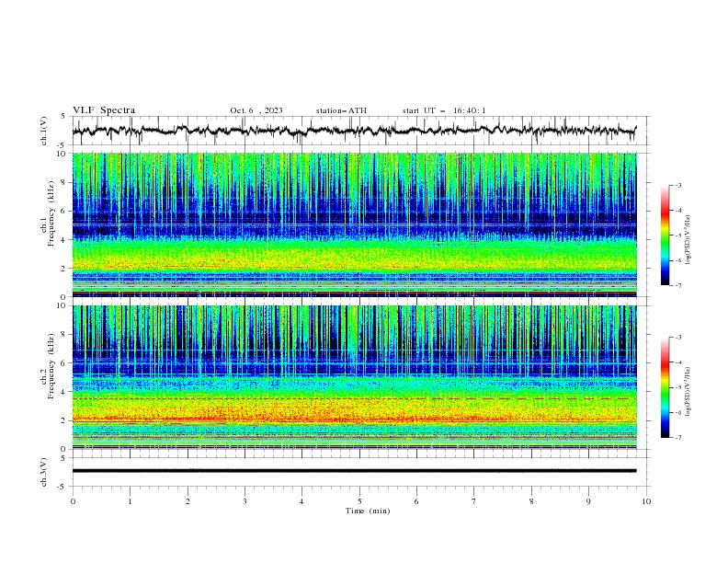Click time axis tick label "4"
Screen dimensions: 728x563
(301, 501)
